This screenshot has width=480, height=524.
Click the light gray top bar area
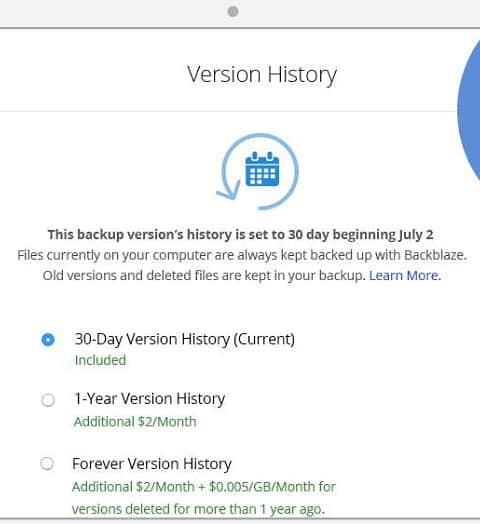pos(240,13)
